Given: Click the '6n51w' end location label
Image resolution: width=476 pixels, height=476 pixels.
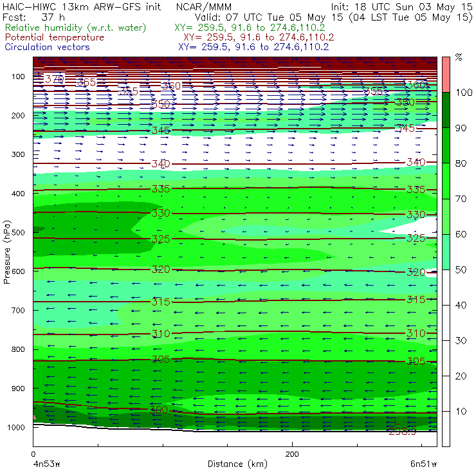Looking at the screenshot, I should tap(423, 464).
